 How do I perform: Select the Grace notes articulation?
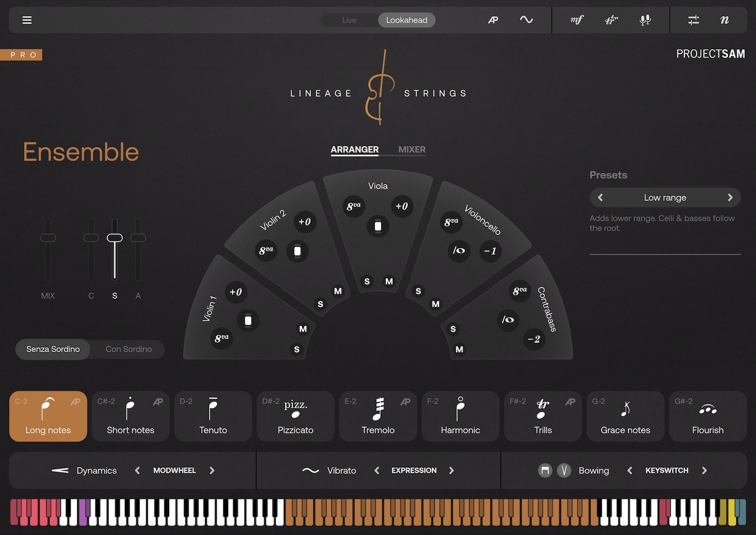625,416
